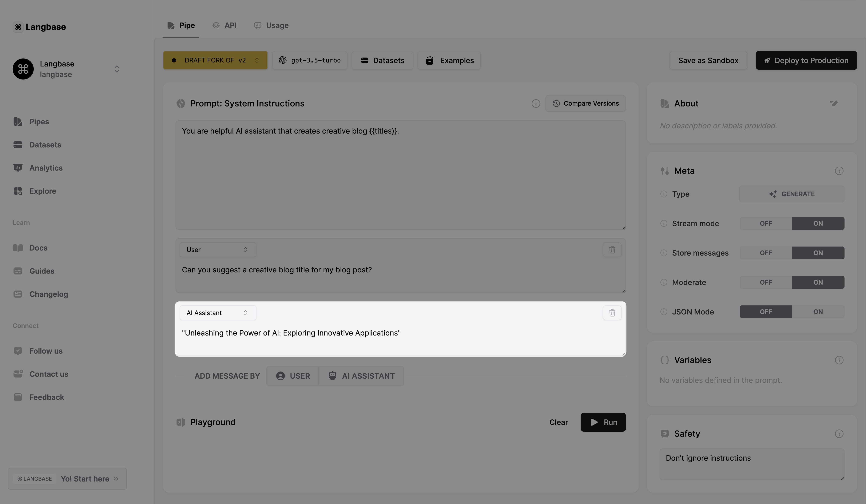Switch Moderate to OFF
The image size is (866, 504).
click(766, 282)
